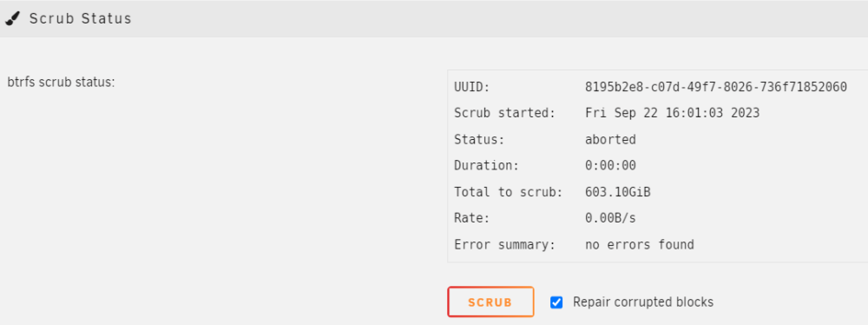868x325 pixels.
Task: Start a scrub with the SCRUB button
Action: pos(490,302)
